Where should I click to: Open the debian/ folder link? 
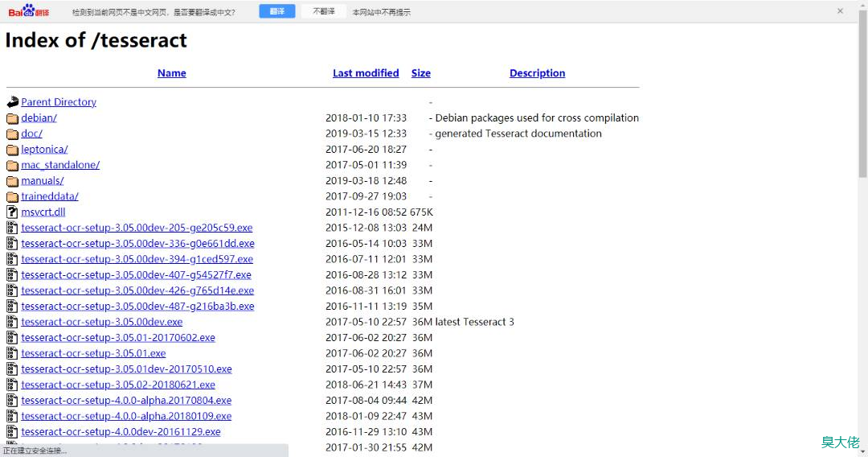39,118
